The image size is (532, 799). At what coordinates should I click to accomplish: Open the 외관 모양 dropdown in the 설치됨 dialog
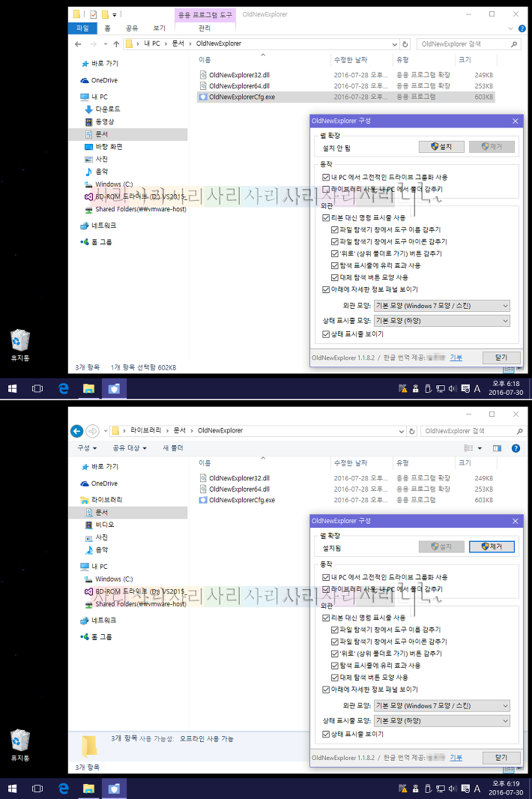pyautogui.click(x=442, y=706)
